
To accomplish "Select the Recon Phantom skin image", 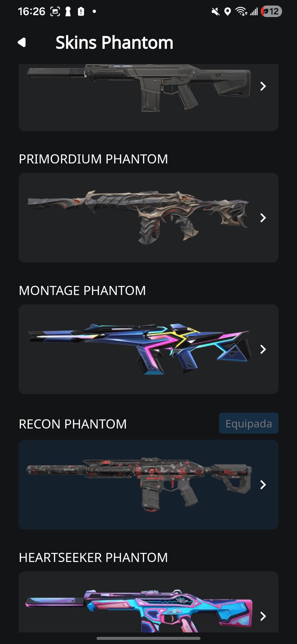I will pos(139,484).
